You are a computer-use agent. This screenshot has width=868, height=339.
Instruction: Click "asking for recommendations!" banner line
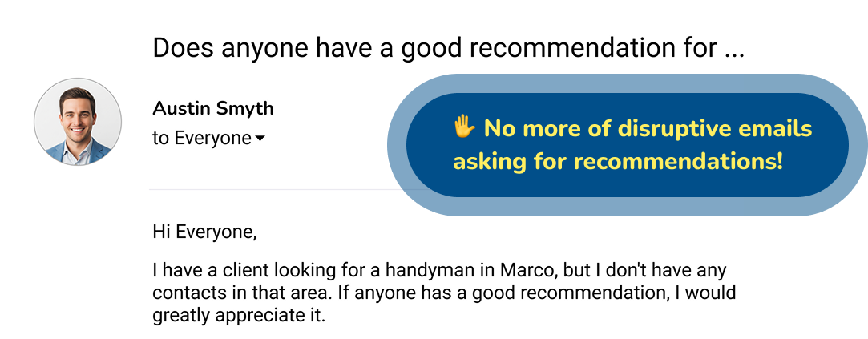pyautogui.click(x=617, y=162)
